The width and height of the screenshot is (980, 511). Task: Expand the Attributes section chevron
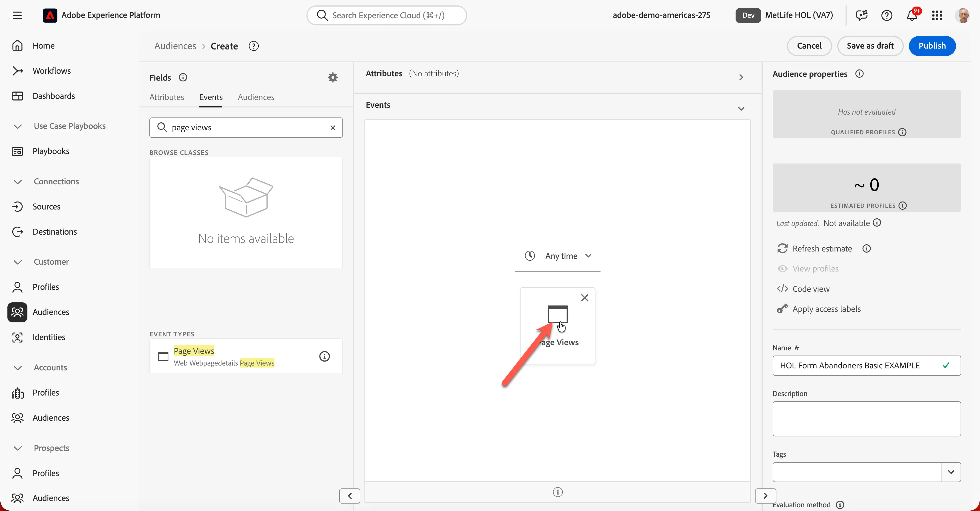(x=741, y=77)
